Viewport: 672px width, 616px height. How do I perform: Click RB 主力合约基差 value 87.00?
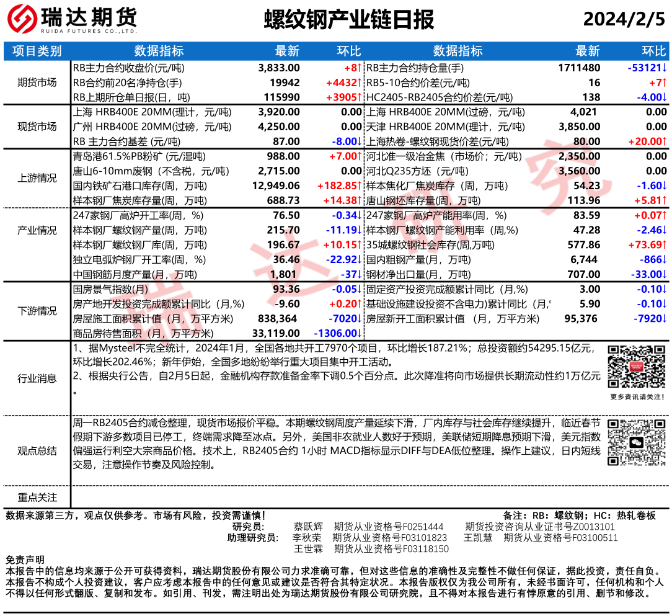coord(286,141)
